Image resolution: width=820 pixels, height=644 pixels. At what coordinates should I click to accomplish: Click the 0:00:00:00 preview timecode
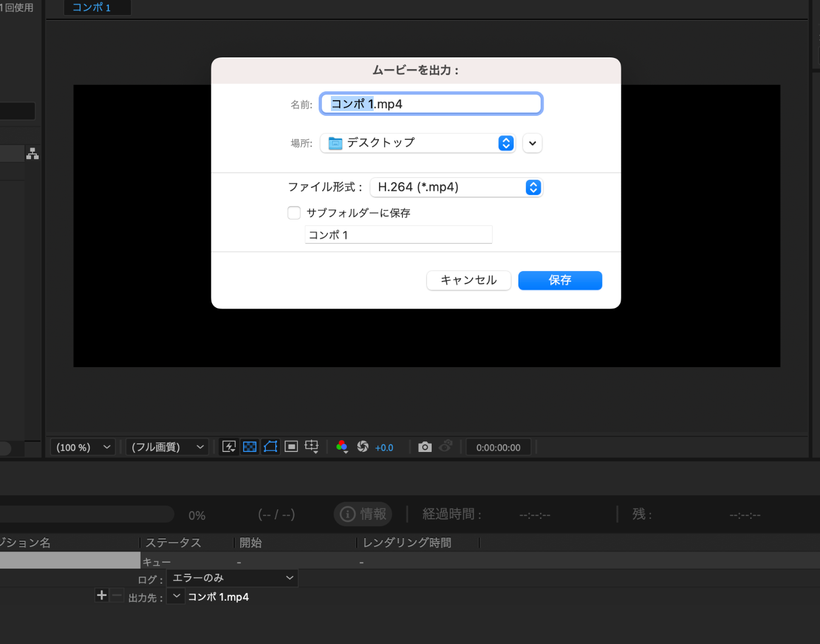[x=498, y=447]
